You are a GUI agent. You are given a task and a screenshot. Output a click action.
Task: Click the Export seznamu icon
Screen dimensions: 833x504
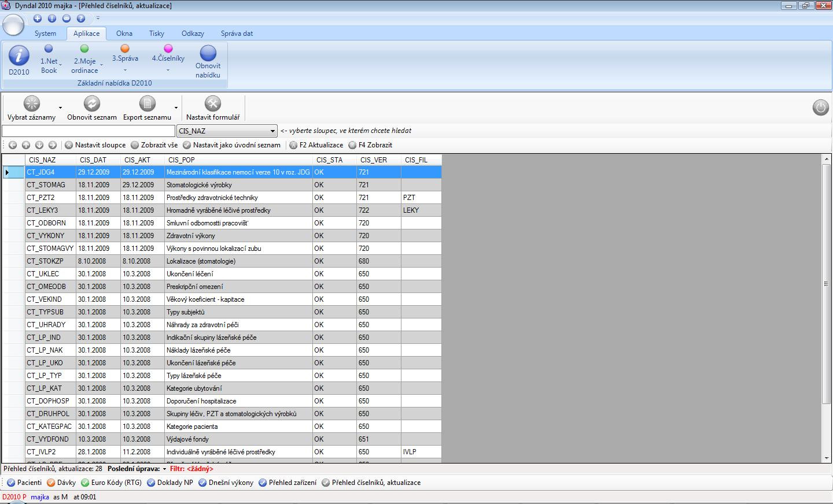pos(147,103)
